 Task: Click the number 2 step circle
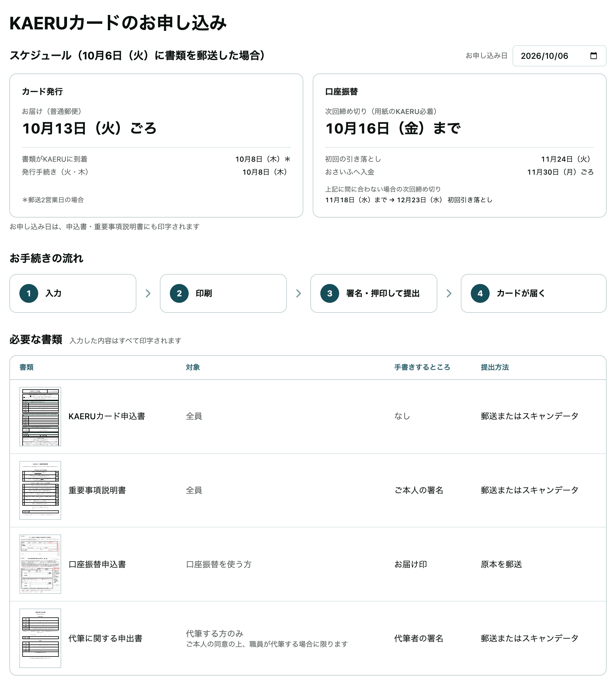[x=179, y=293]
